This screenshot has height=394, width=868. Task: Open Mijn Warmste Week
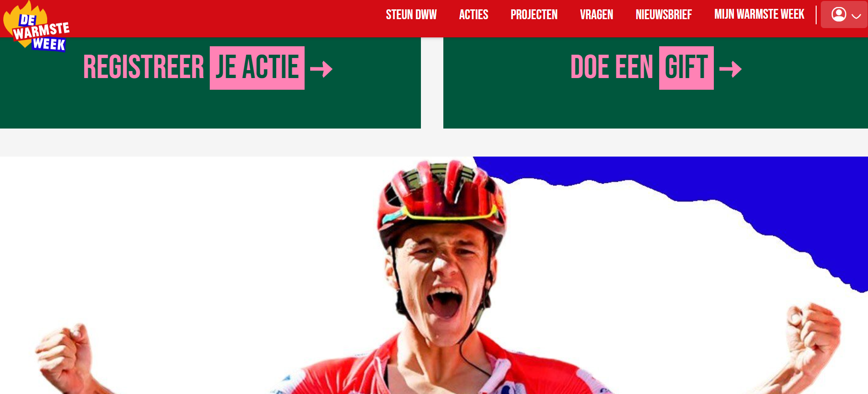click(x=759, y=14)
